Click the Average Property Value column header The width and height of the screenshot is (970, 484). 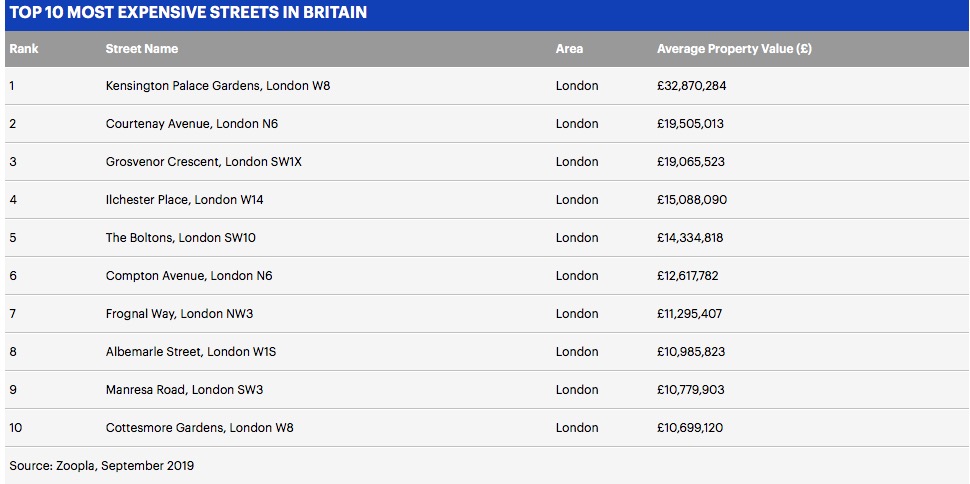tap(734, 48)
